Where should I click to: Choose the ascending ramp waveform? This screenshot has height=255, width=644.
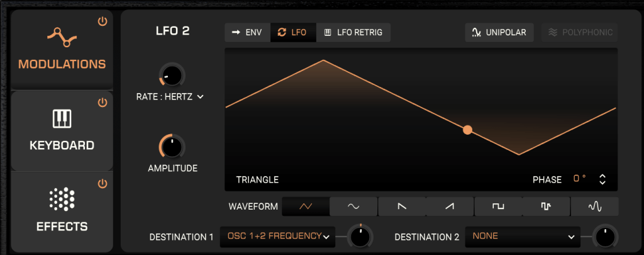coord(450,206)
